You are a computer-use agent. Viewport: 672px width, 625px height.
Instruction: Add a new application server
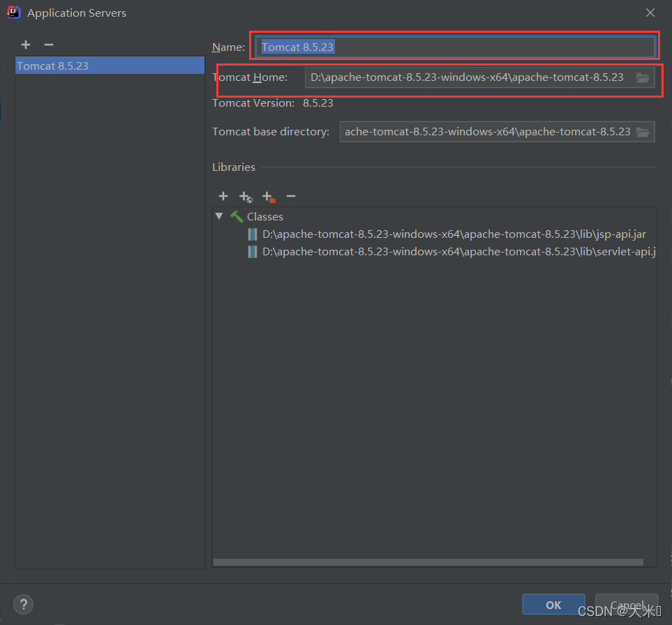pos(26,45)
